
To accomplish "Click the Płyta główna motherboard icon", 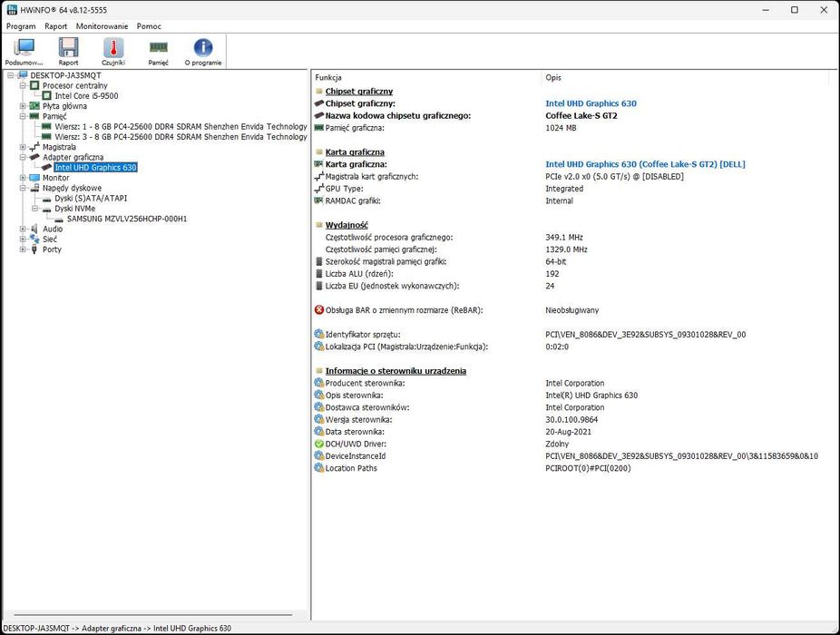I will [x=34, y=106].
